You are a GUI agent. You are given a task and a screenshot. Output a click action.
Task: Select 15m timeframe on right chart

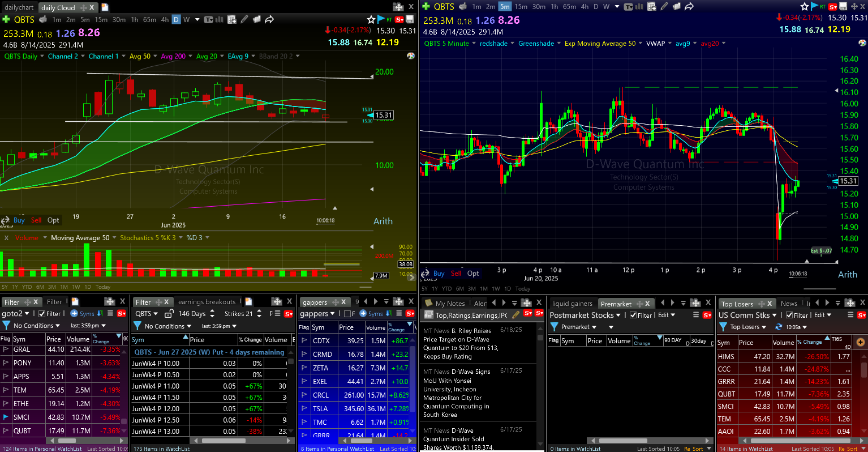(x=521, y=7)
